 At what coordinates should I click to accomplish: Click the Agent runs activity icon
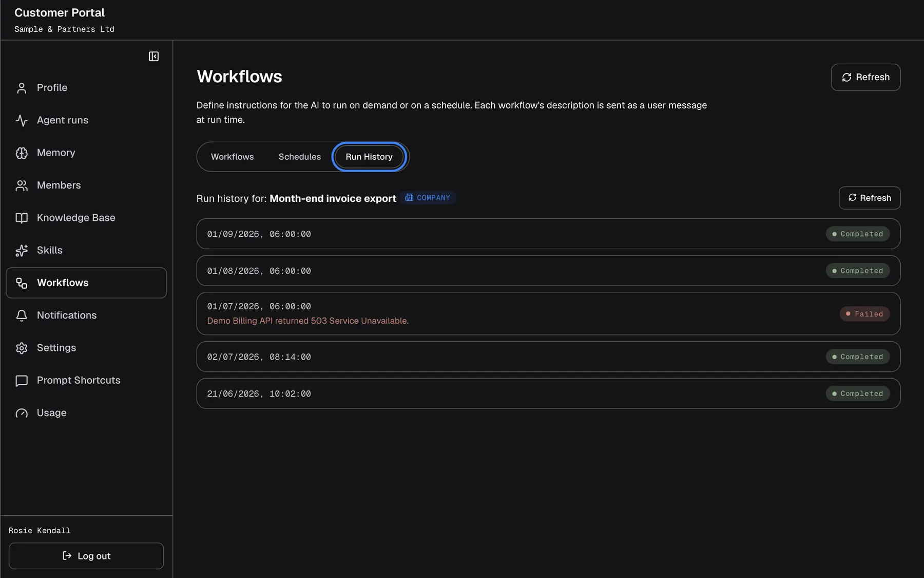(x=22, y=120)
